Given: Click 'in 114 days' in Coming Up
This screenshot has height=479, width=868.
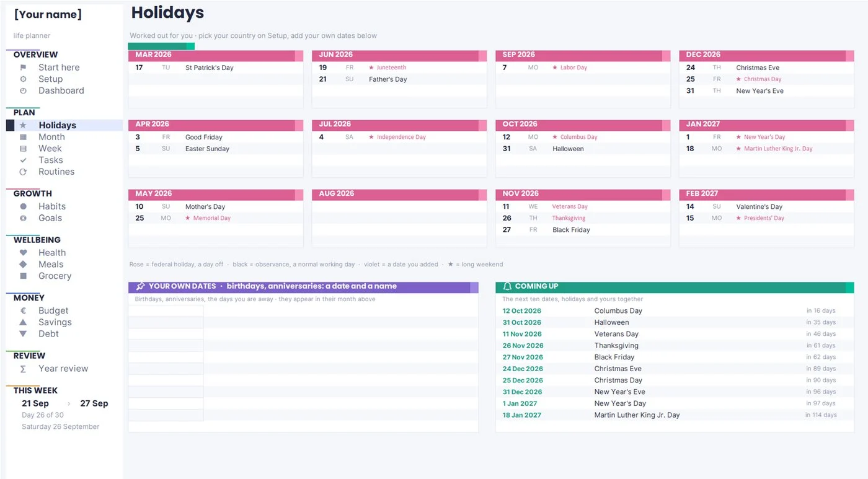Looking at the screenshot, I should coord(821,415).
